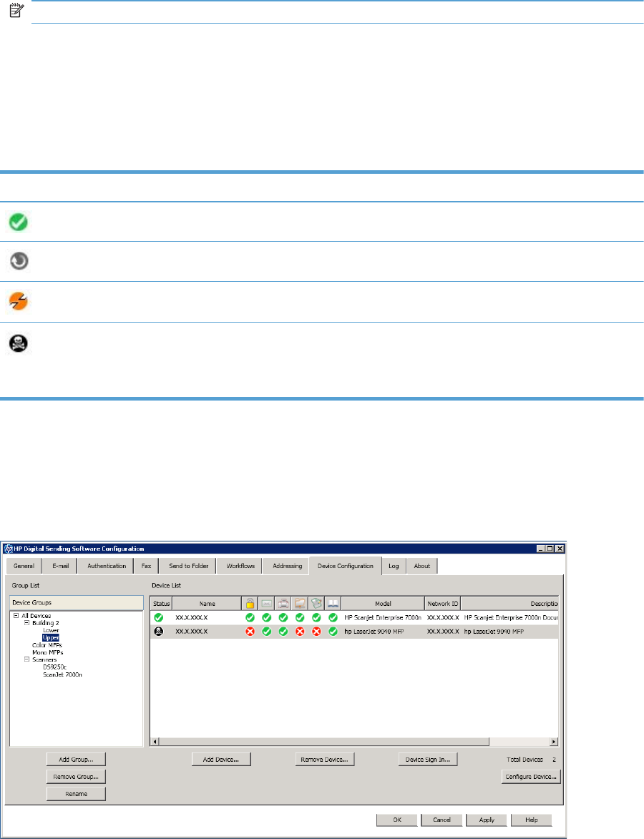Sort by the Status column header
The width and height of the screenshot is (644, 839).
coord(161,604)
